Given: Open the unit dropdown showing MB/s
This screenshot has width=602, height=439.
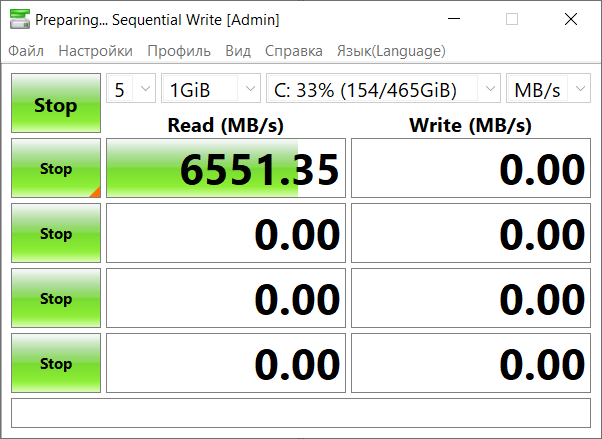Looking at the screenshot, I should pos(548,88).
